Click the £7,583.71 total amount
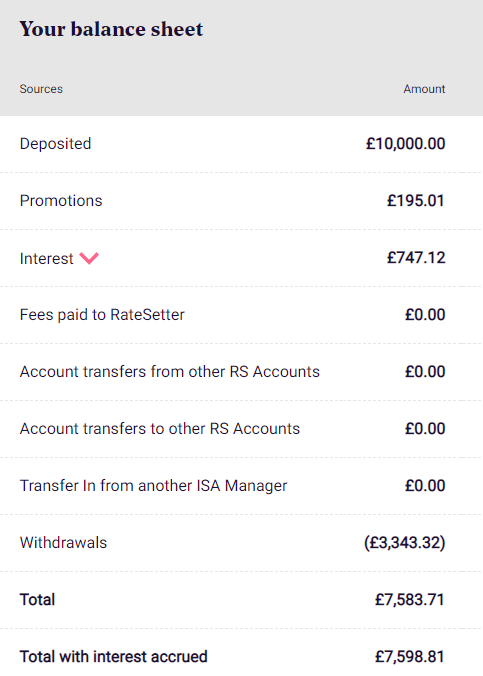Image resolution: width=483 pixels, height=676 pixels. tap(410, 599)
